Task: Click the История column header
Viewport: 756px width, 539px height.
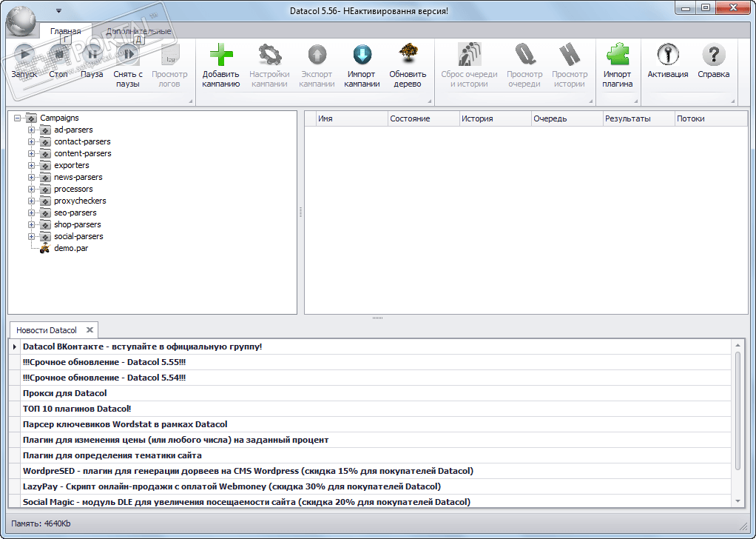Action: pyautogui.click(x=495, y=118)
